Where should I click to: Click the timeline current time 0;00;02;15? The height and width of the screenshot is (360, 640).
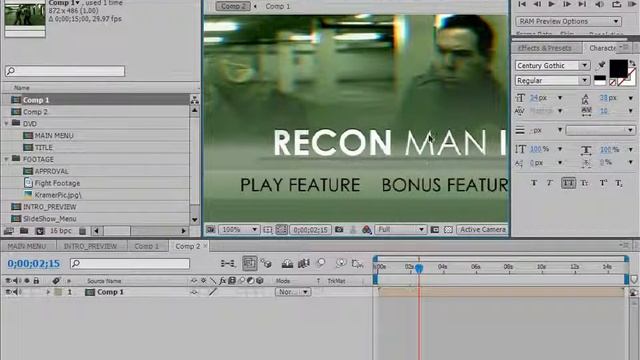coord(34,264)
